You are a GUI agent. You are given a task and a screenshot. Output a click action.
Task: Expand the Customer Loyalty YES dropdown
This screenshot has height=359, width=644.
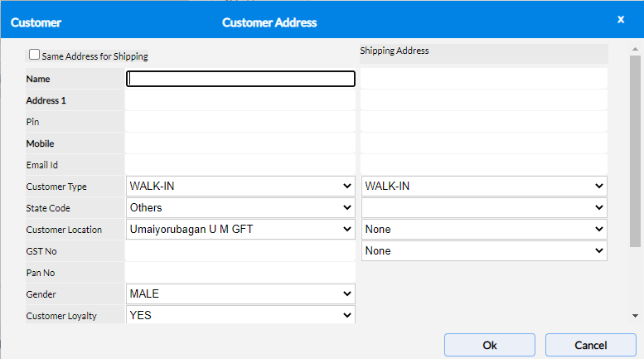point(240,315)
